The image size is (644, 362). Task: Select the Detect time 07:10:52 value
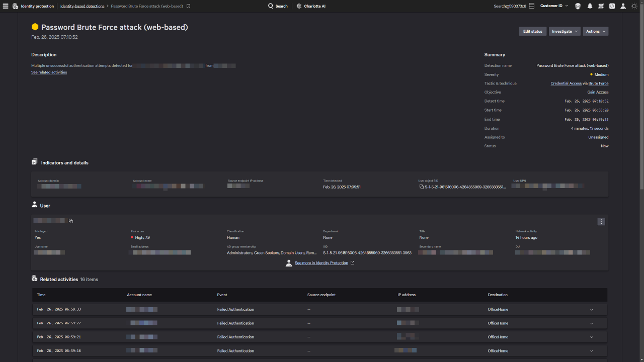coord(587,102)
